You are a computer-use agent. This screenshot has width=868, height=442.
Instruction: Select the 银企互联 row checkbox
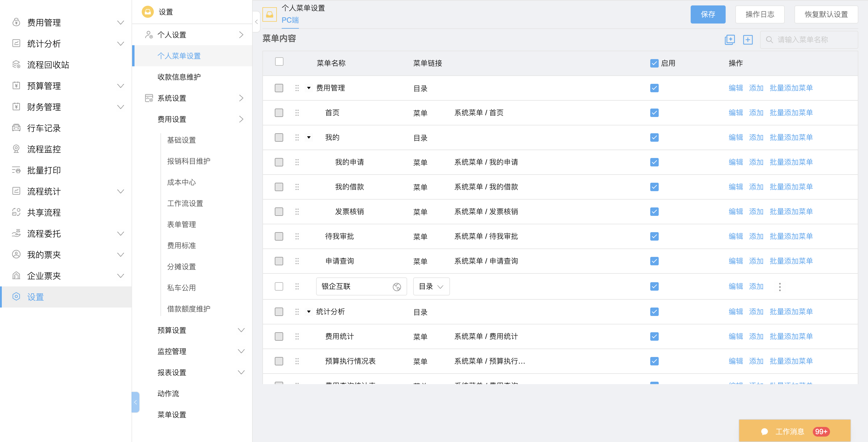click(x=279, y=286)
